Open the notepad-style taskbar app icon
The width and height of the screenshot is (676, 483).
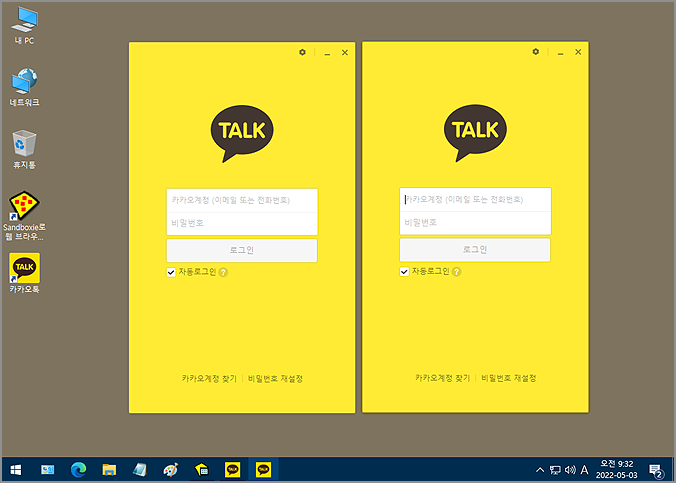point(140,470)
